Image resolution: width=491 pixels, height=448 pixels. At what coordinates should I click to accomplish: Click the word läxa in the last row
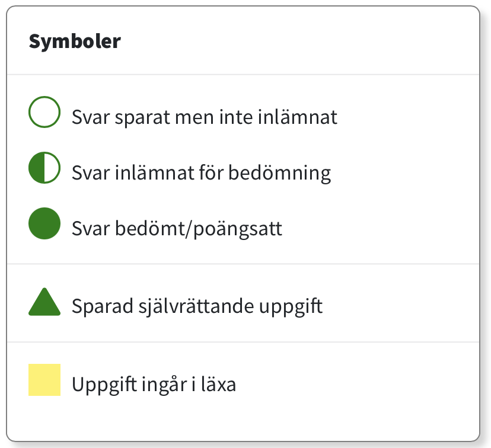click(218, 384)
